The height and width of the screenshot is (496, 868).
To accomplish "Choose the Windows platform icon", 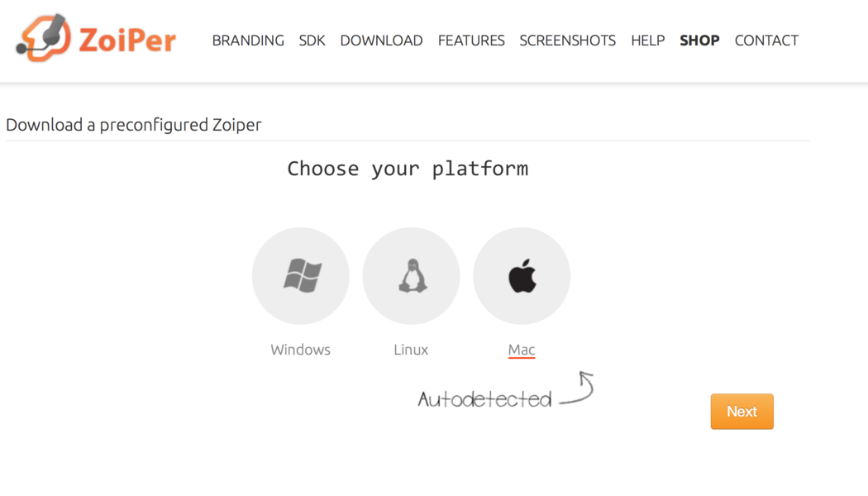I will (x=301, y=276).
